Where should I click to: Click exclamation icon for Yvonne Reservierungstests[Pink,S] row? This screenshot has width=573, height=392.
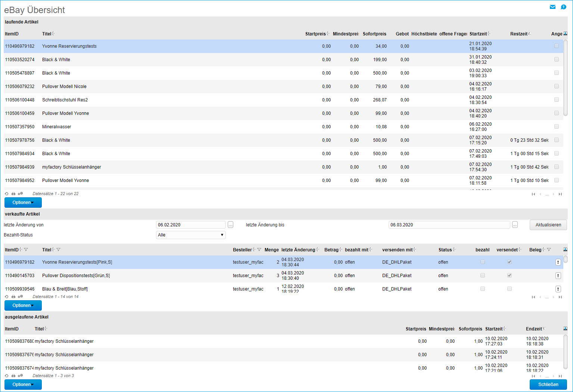pos(558,262)
